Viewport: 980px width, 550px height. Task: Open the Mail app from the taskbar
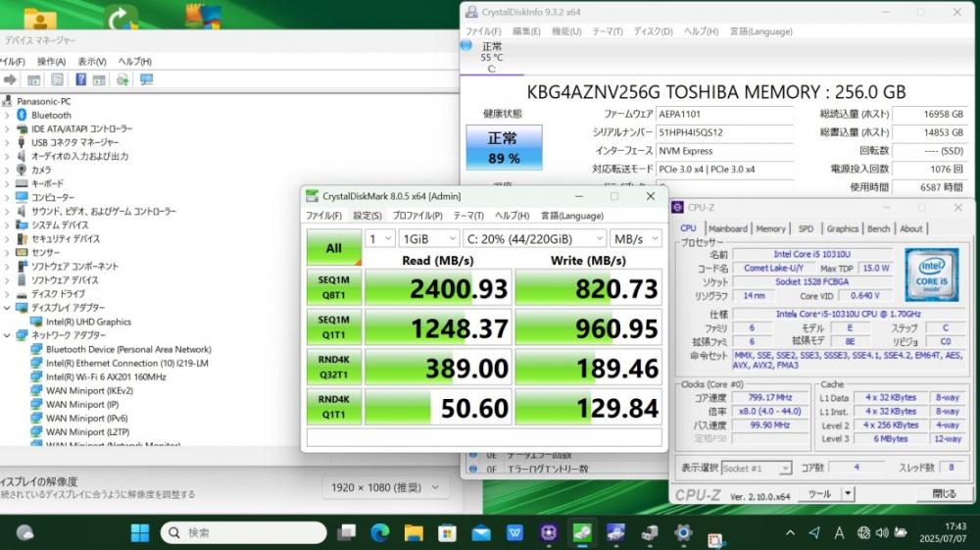[481, 532]
